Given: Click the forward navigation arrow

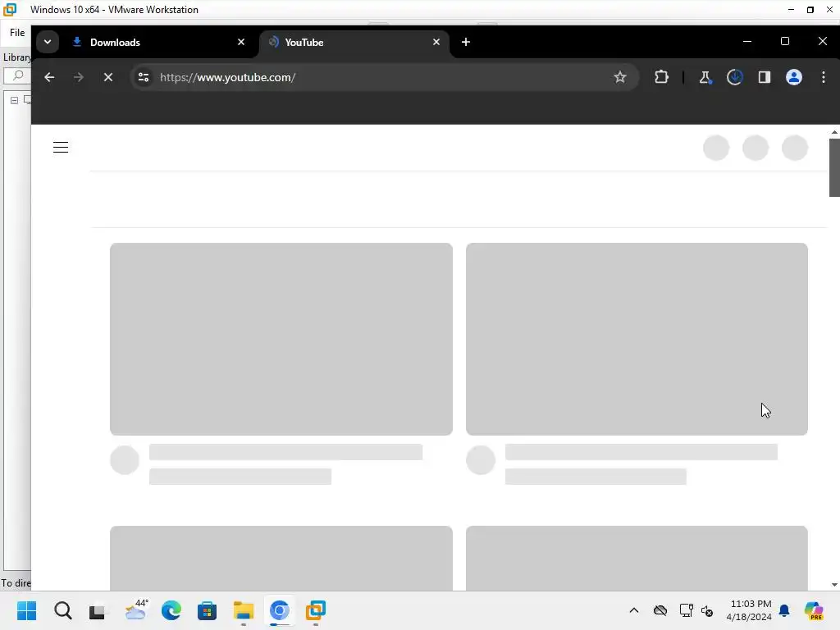Looking at the screenshot, I should (79, 77).
